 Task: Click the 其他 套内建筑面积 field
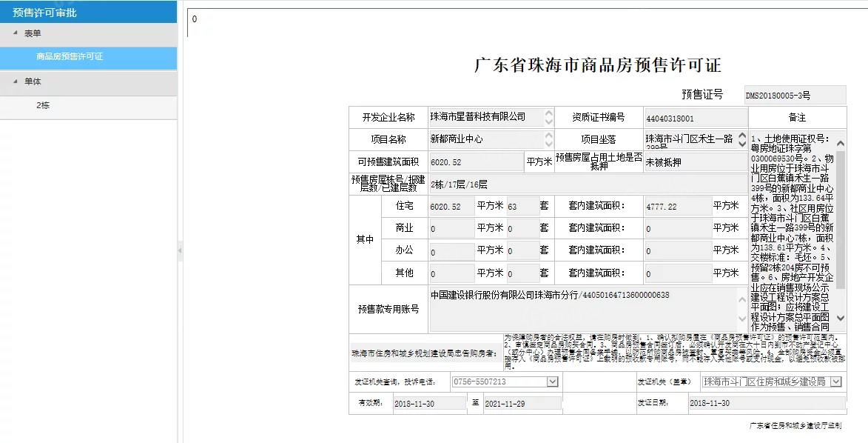[x=678, y=273]
